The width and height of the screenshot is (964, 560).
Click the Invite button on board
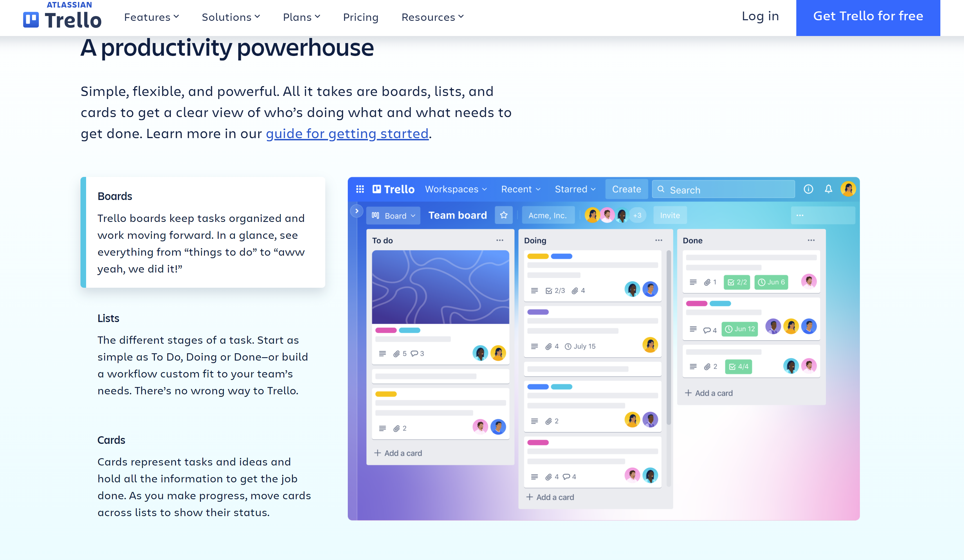pyautogui.click(x=669, y=215)
